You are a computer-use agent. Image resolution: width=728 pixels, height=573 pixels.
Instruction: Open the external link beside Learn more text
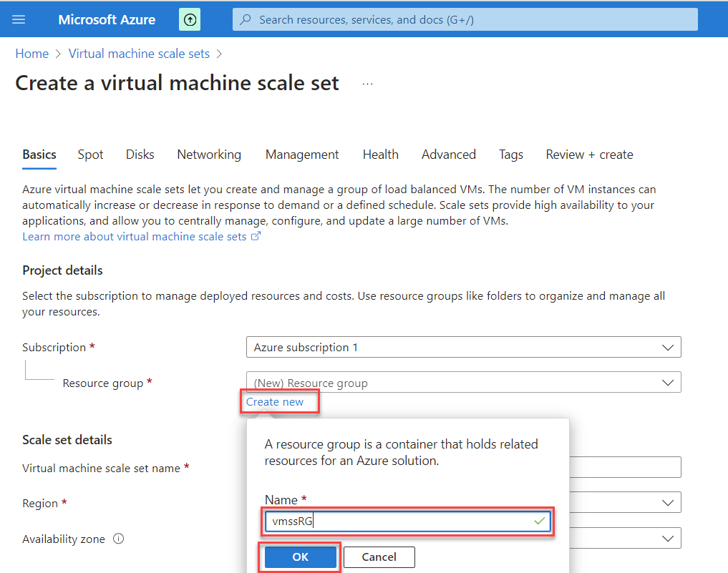(256, 235)
